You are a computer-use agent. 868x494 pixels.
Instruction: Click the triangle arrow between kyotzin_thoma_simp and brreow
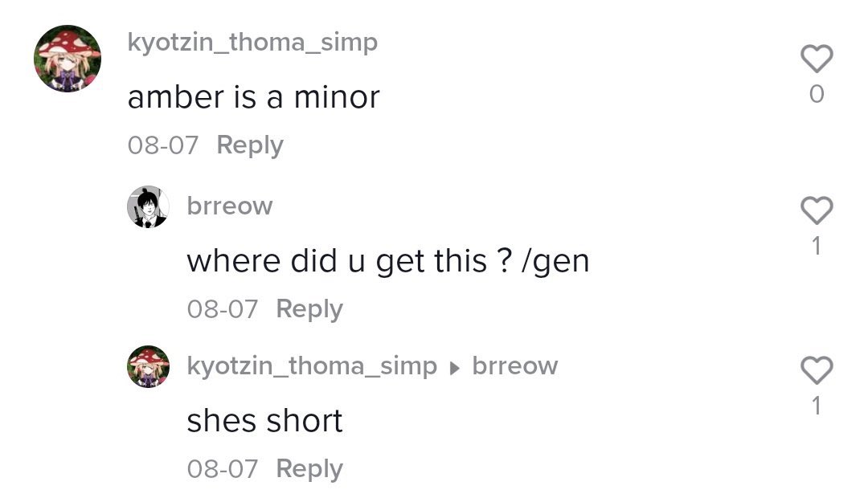454,368
